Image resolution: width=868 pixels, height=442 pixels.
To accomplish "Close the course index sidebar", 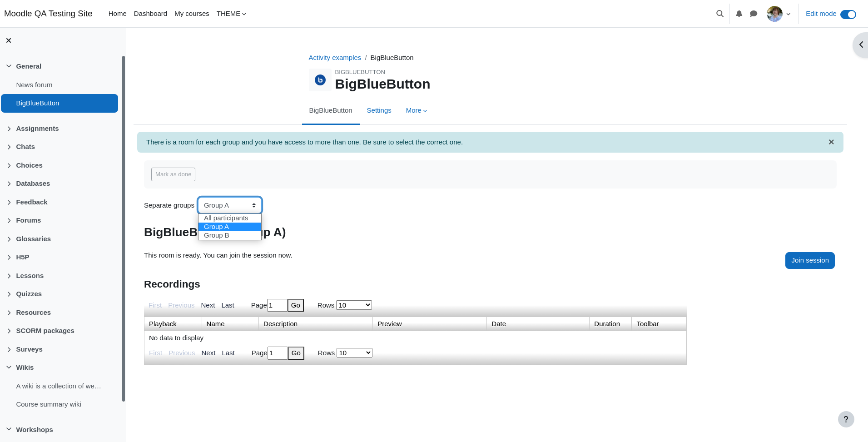I will pos(9,40).
